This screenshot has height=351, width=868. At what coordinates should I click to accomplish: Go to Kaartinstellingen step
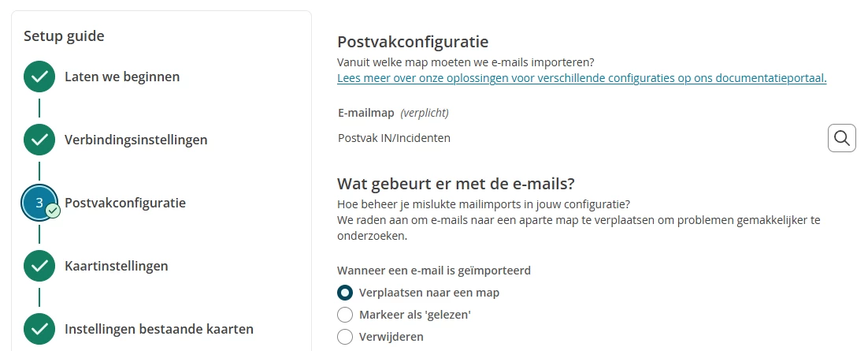pos(117,266)
